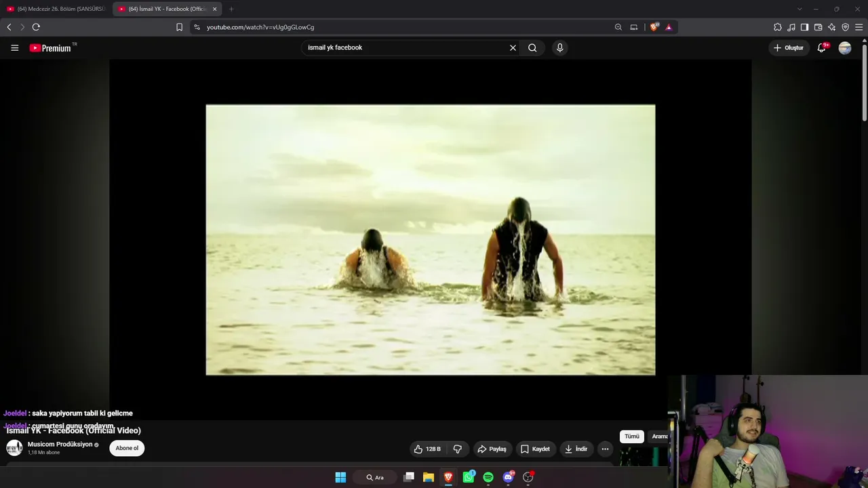Click the Oluştur create button
The image size is (868, 488).
click(x=789, y=47)
